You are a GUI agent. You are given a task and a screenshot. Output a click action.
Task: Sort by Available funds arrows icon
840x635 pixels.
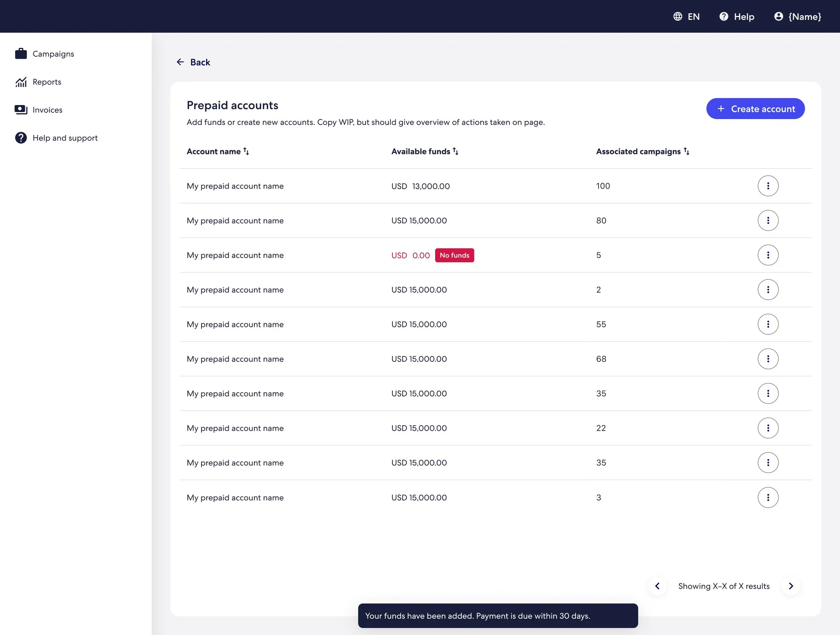455,151
